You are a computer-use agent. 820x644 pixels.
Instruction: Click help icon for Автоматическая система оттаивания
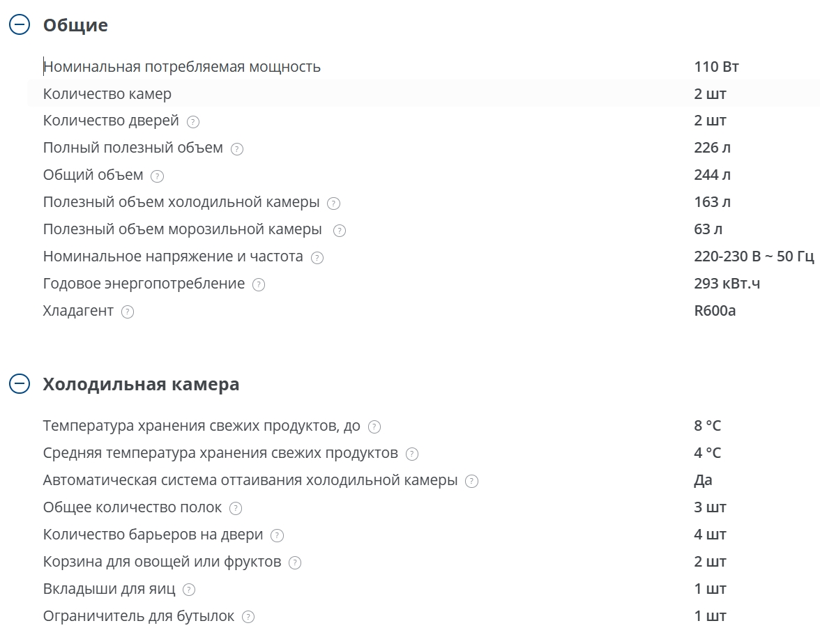pos(471,482)
